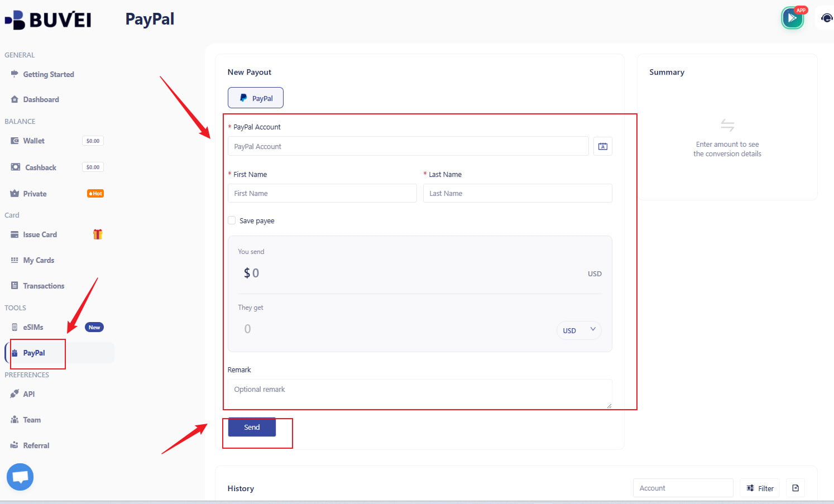Screen dimensions: 834x504
Task: Open the Referral page
Action: pyautogui.click(x=36, y=445)
